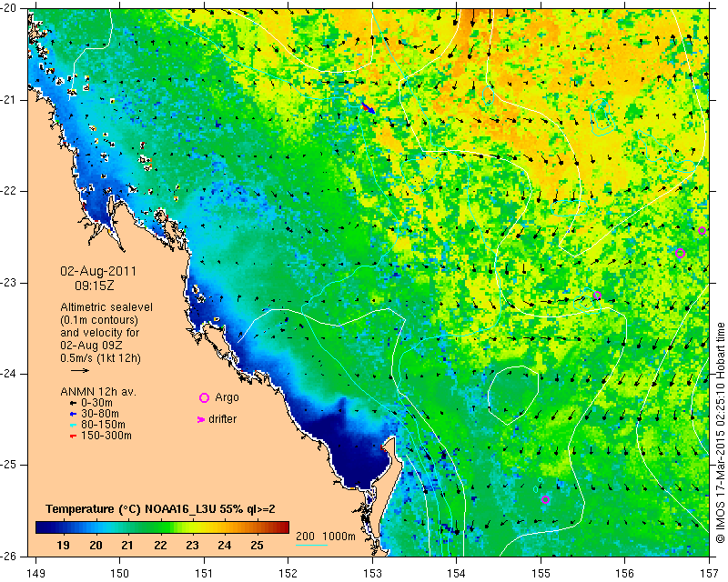Click the color bar value 25
This screenshot has height=582, width=728.
[257, 546]
